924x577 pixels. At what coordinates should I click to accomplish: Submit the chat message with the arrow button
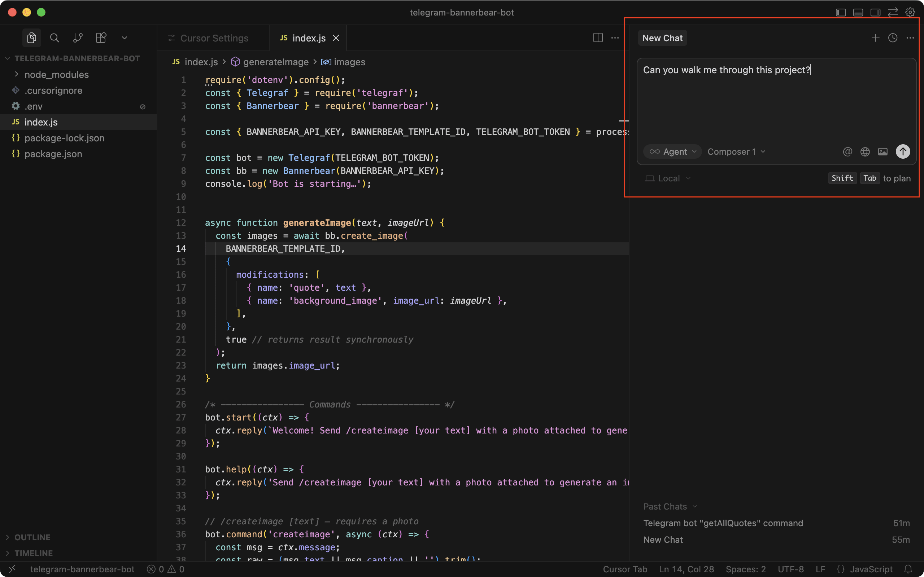click(x=902, y=151)
